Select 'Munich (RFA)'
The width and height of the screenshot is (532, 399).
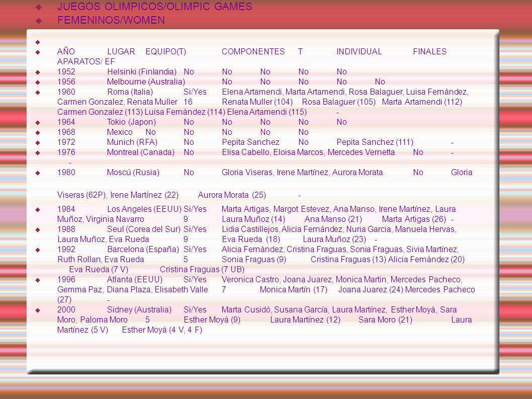[x=132, y=142]
